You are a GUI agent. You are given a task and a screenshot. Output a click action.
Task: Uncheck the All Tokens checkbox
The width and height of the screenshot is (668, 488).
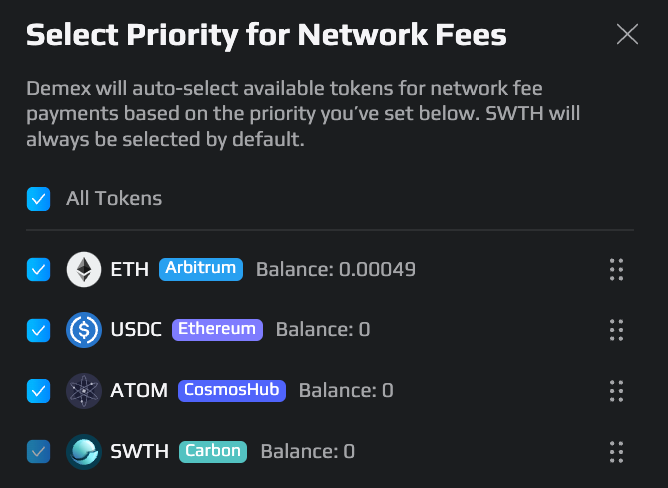pos(38,199)
